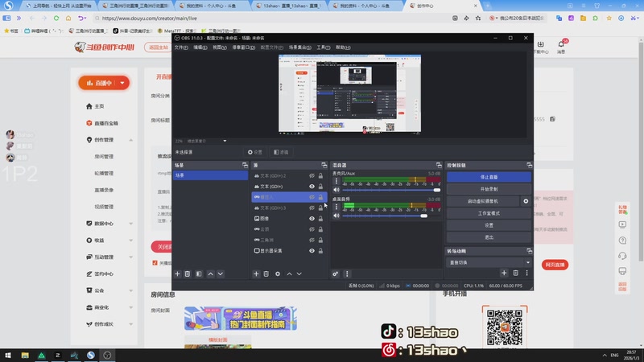This screenshot has width=644, height=362.
Task: Undock the sources panel via float icon
Action: (x=324, y=165)
